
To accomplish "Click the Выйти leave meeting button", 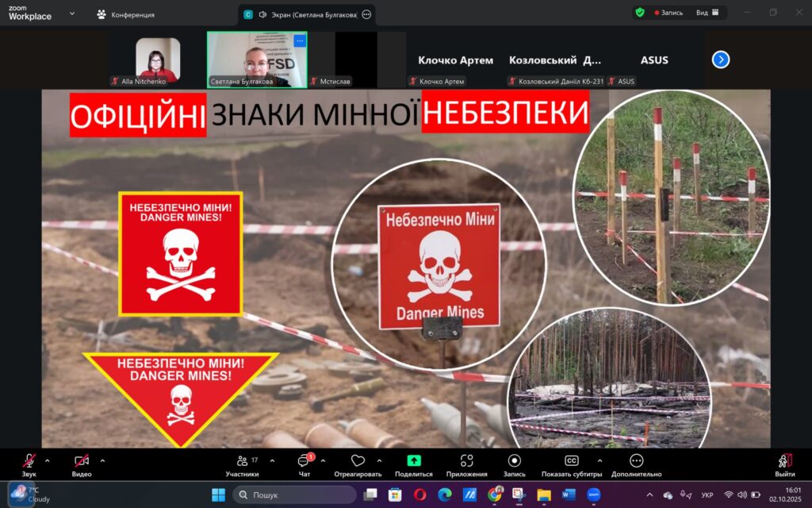I will pyautogui.click(x=784, y=463).
